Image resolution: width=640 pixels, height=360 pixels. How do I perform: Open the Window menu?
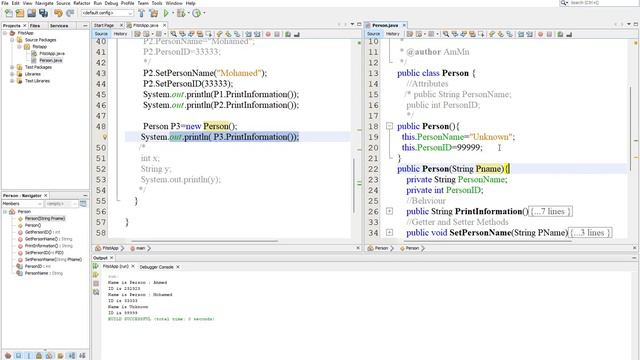coord(174,3)
